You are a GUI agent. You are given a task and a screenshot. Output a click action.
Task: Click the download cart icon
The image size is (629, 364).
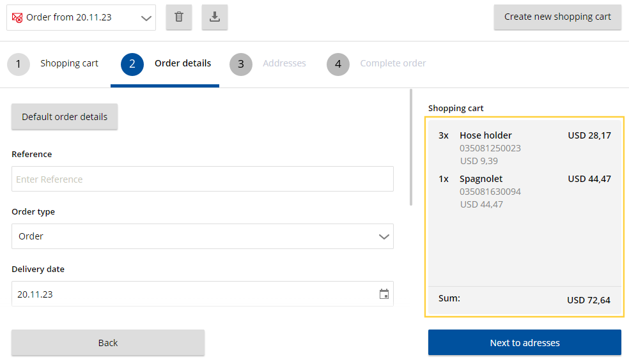[x=215, y=17]
